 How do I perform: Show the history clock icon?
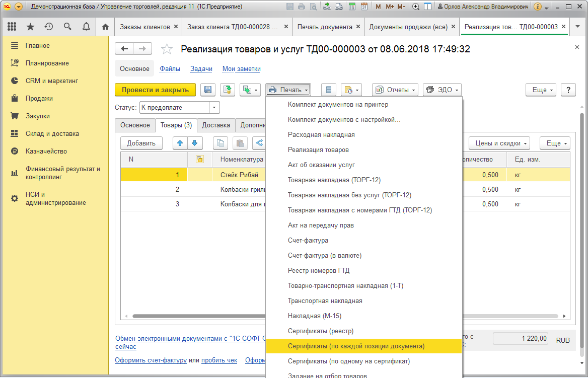point(49,27)
